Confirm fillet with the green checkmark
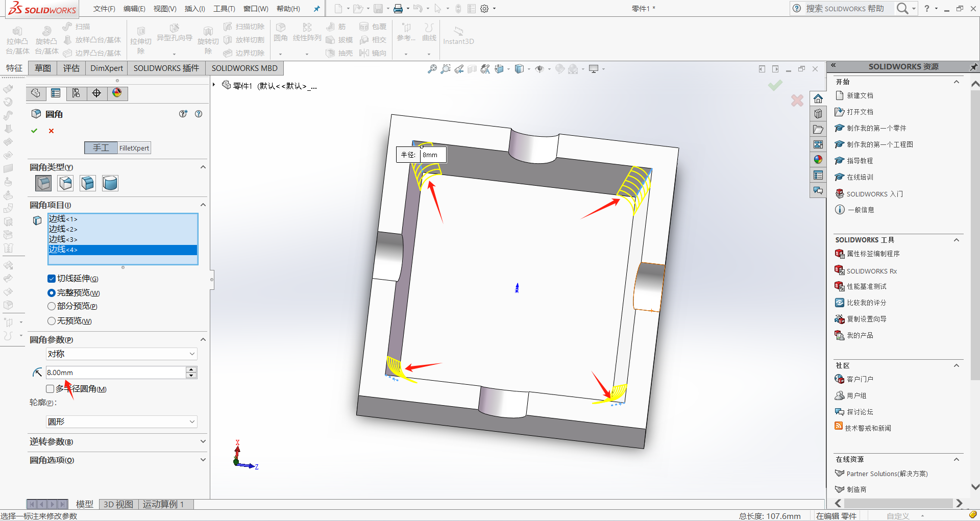 34,131
